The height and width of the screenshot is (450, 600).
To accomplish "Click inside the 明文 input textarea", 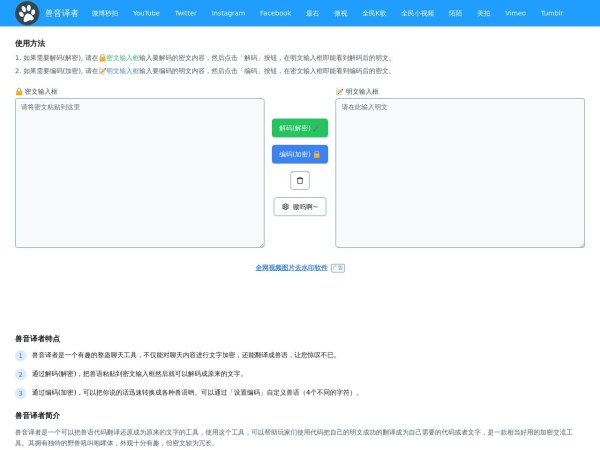I will pos(460,172).
